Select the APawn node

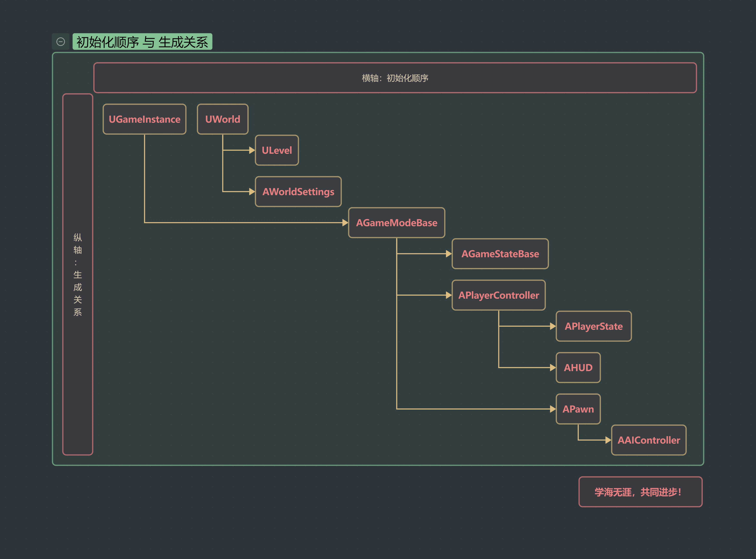[x=578, y=409]
